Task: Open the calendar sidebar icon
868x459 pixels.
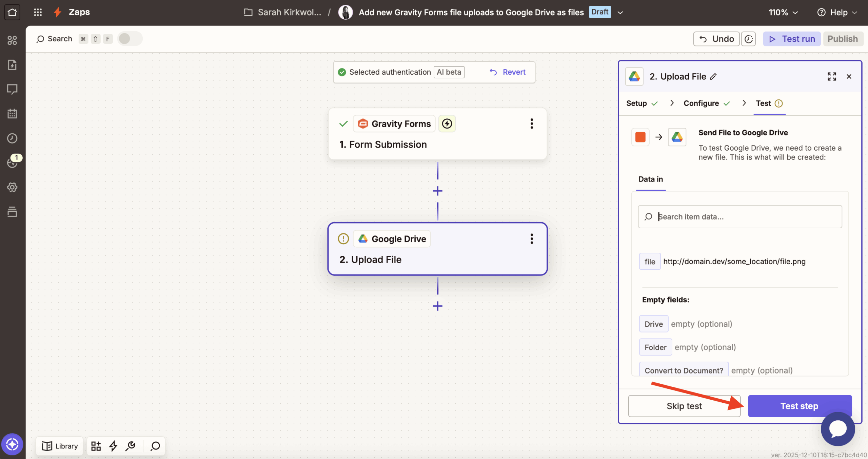Action: [x=12, y=113]
